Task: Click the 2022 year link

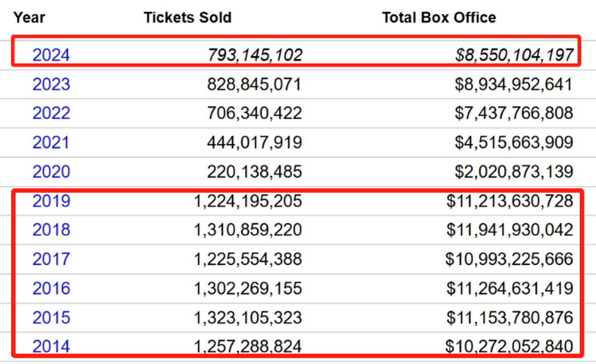Action: [x=51, y=113]
